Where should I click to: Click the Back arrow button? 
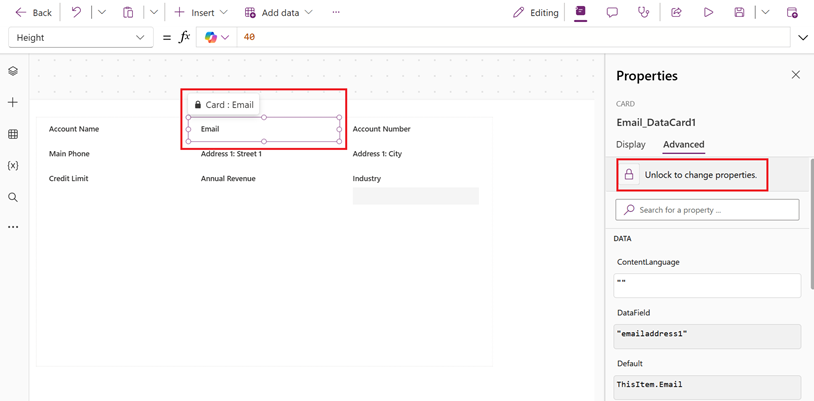(x=33, y=12)
